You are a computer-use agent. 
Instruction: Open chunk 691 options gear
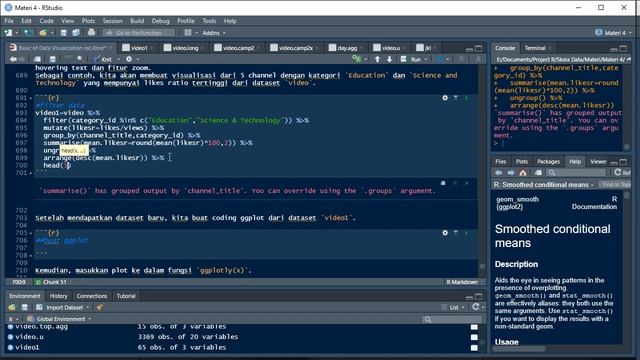click(445, 98)
